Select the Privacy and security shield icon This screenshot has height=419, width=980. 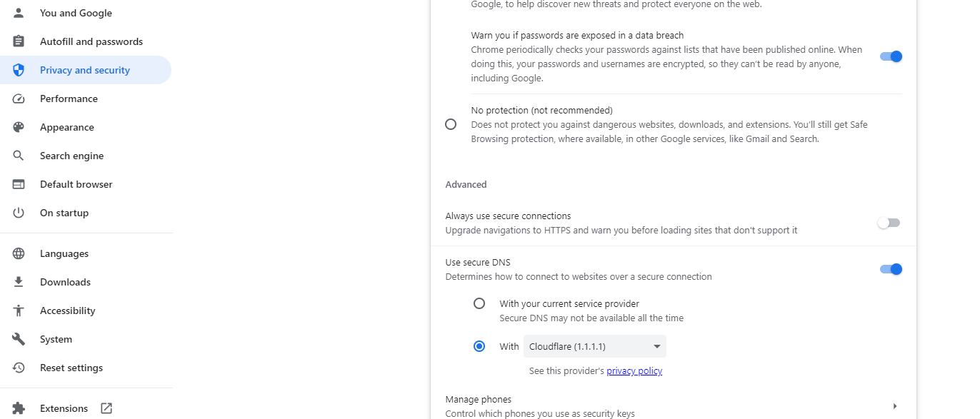[x=17, y=69]
